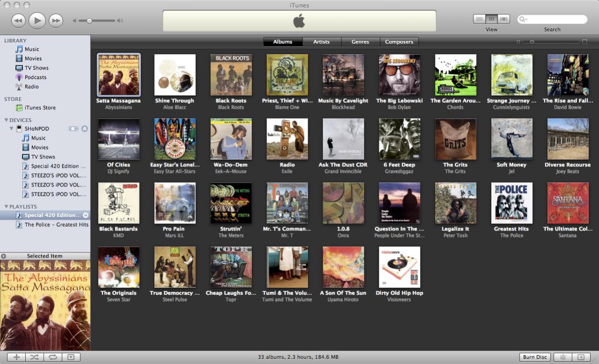The height and width of the screenshot is (364, 599).
Task: Toggle the Selected Item artwork header
Action: (45, 256)
